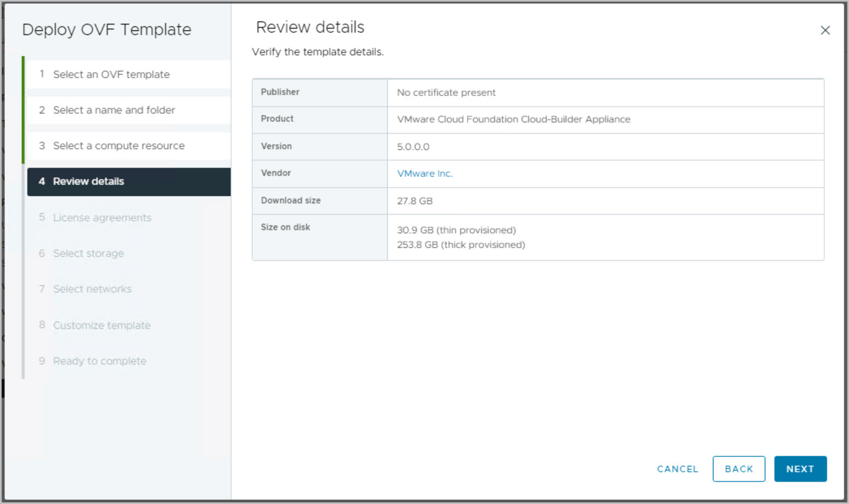Select the Review details step
This screenshot has width=849, height=504.
pyautogui.click(x=89, y=182)
